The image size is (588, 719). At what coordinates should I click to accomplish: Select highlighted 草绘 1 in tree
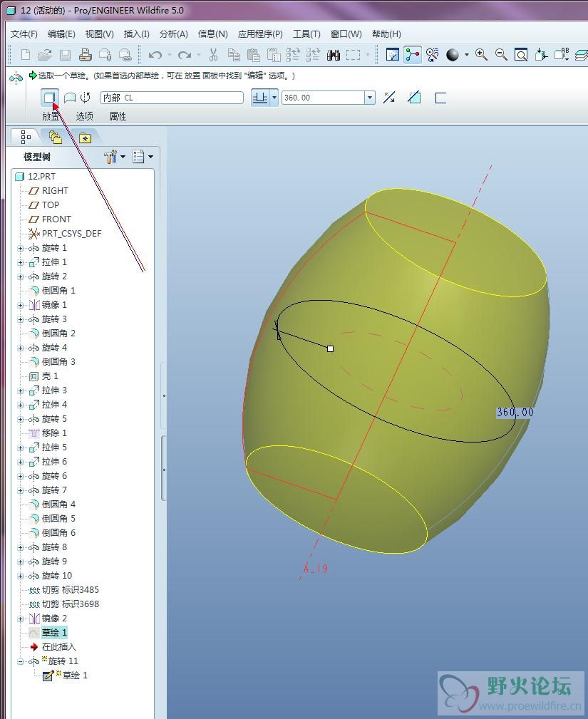(x=54, y=633)
